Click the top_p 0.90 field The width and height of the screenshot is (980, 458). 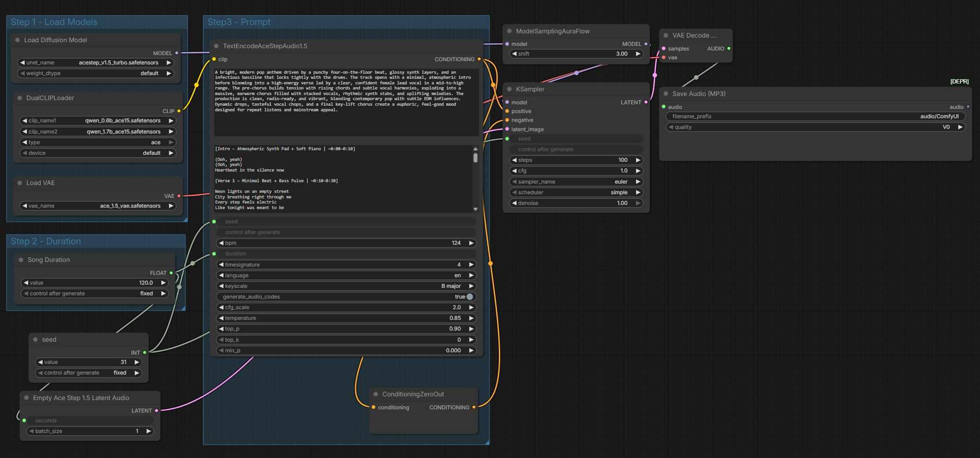click(x=346, y=329)
